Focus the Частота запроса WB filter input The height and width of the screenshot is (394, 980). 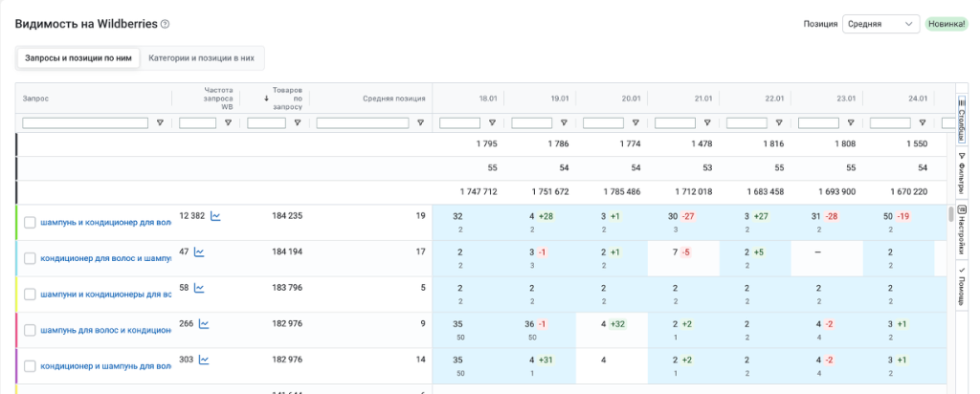click(197, 123)
